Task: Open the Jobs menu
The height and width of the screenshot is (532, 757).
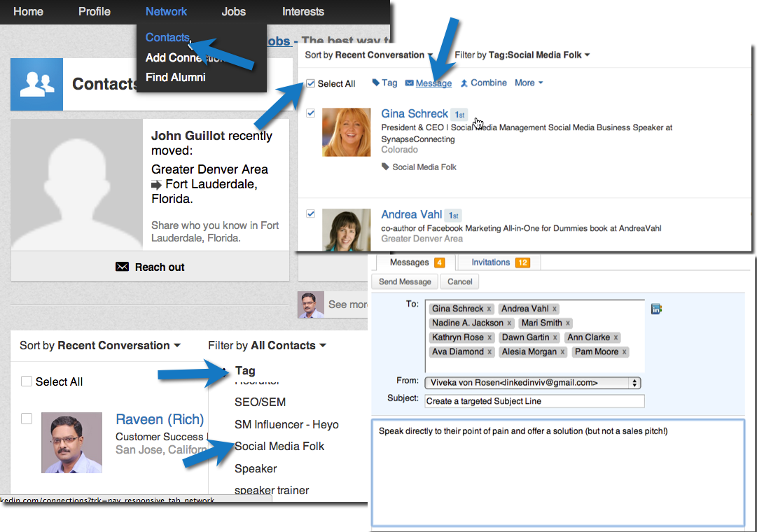Action: coord(234,12)
